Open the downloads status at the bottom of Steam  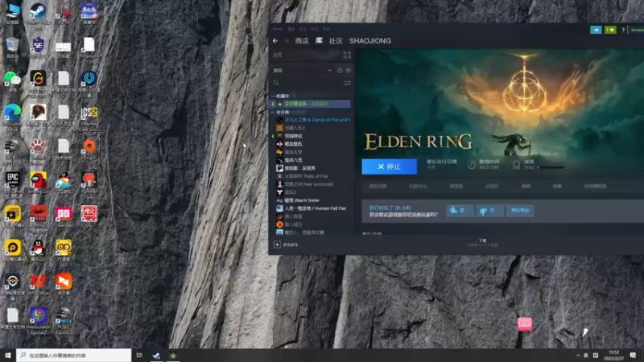coord(482,243)
